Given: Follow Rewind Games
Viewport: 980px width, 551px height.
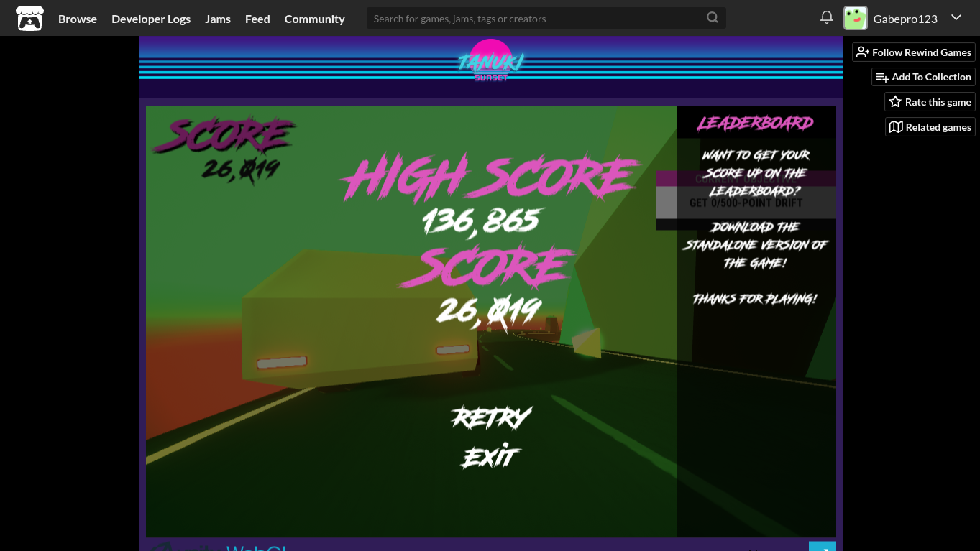Looking at the screenshot, I should tap(914, 52).
